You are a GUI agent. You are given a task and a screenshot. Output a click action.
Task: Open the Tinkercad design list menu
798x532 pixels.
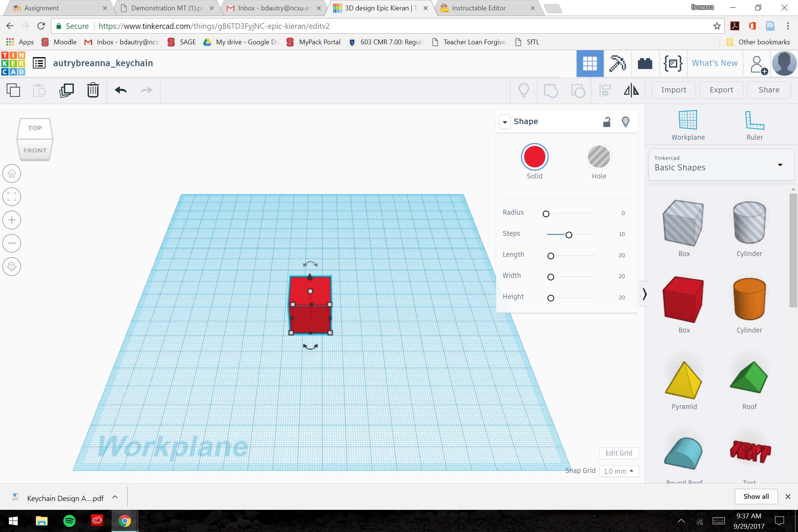[39, 63]
